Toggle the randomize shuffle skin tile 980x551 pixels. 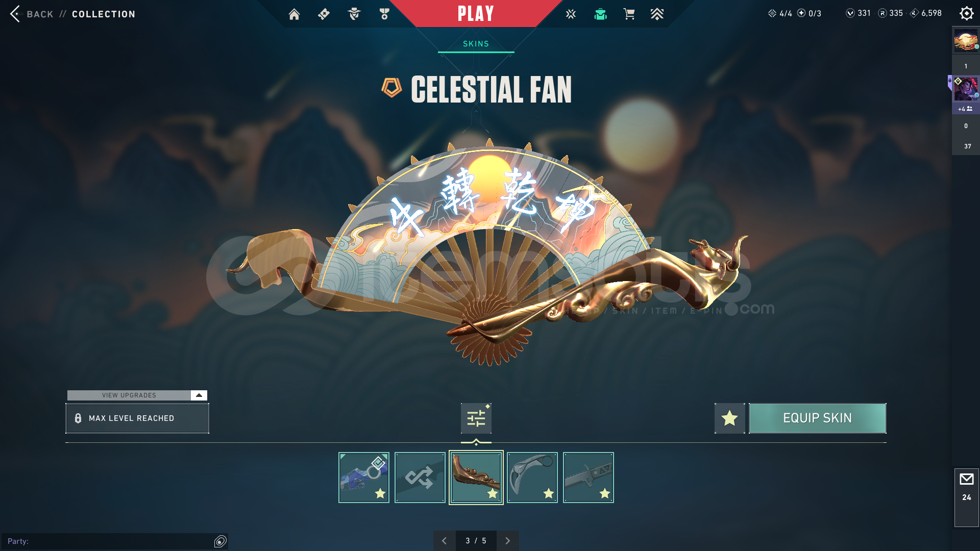(x=420, y=478)
